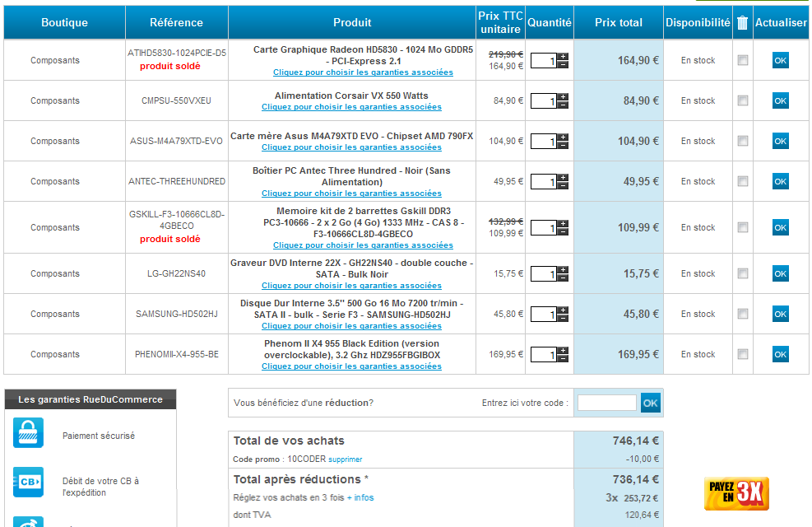Check the delete box for Antec Three Hundred case
The width and height of the screenshot is (812, 527).
click(x=743, y=181)
